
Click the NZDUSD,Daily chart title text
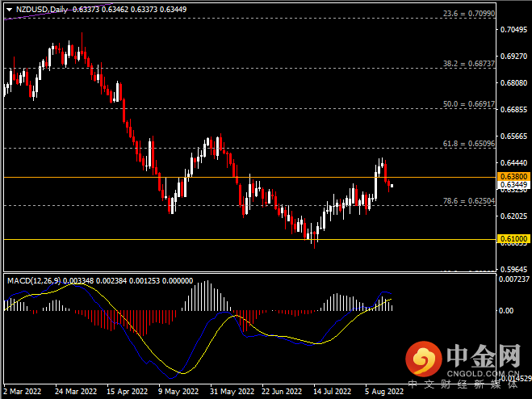tap(42, 10)
